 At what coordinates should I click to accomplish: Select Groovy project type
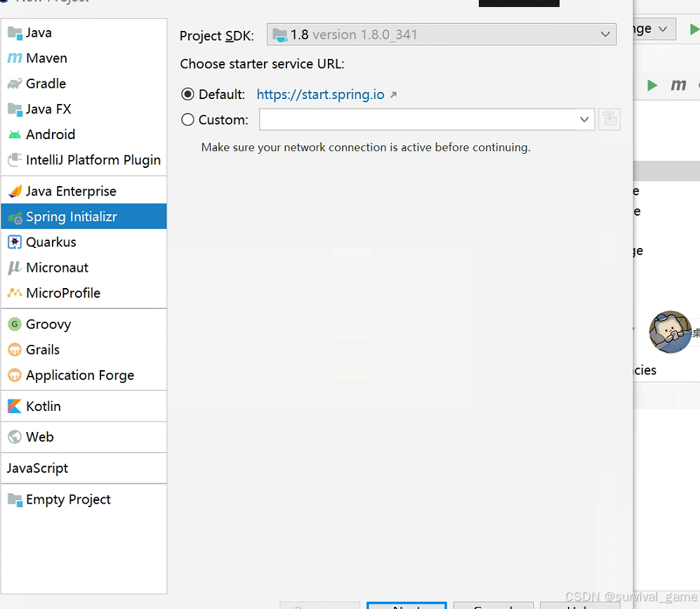click(x=84, y=324)
